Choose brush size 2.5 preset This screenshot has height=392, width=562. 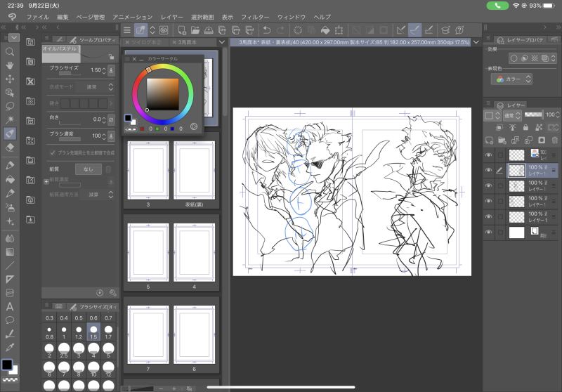coord(64,350)
